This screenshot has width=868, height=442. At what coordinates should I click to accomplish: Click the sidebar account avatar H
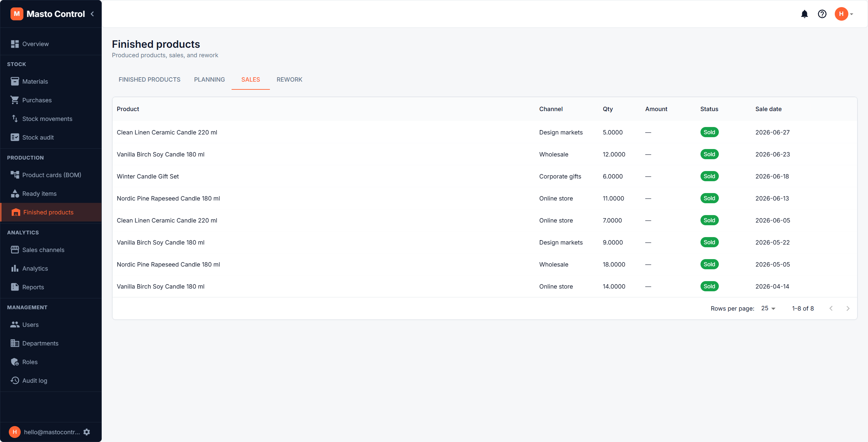[15, 432]
